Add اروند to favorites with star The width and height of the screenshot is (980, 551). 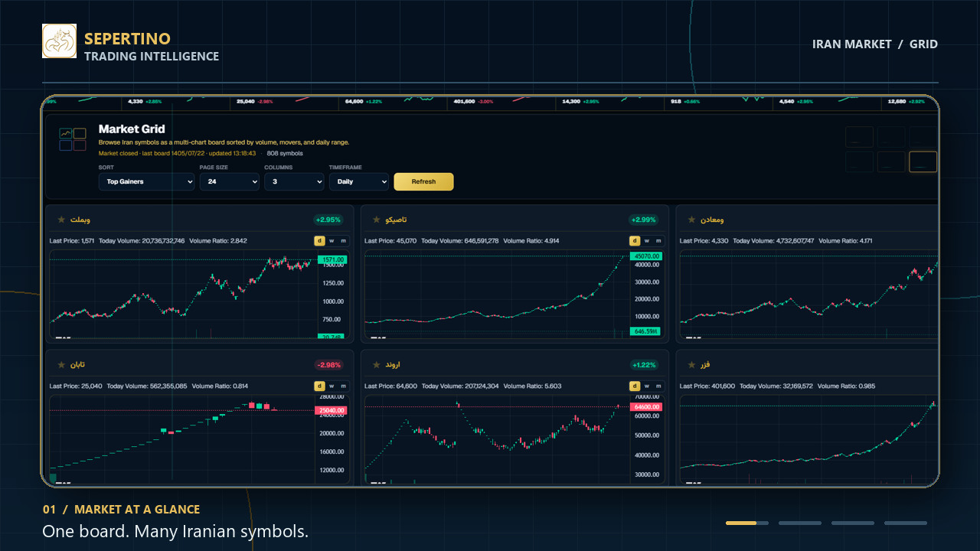pos(376,365)
